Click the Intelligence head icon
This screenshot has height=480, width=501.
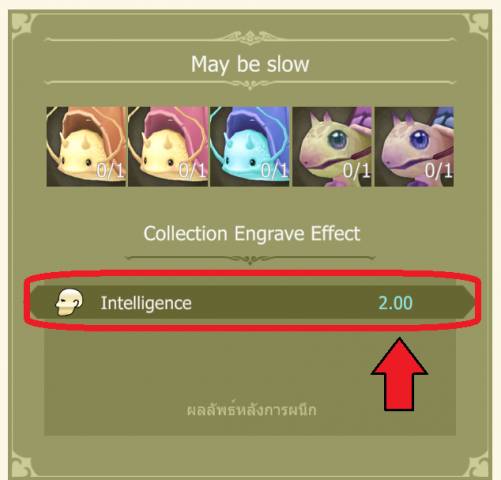[69, 302]
